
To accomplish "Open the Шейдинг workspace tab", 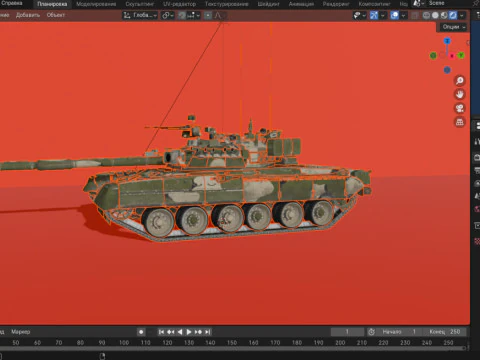I will point(268,4).
